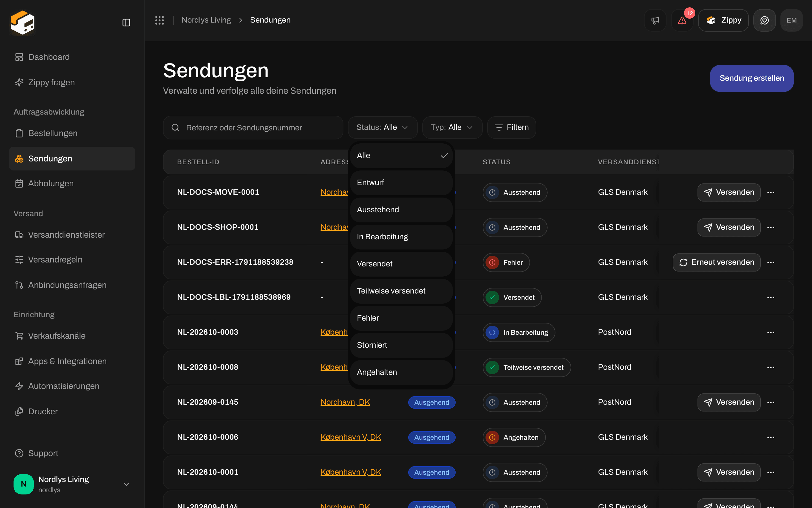
Task: Click the STATUS column header
Action: 496,162
